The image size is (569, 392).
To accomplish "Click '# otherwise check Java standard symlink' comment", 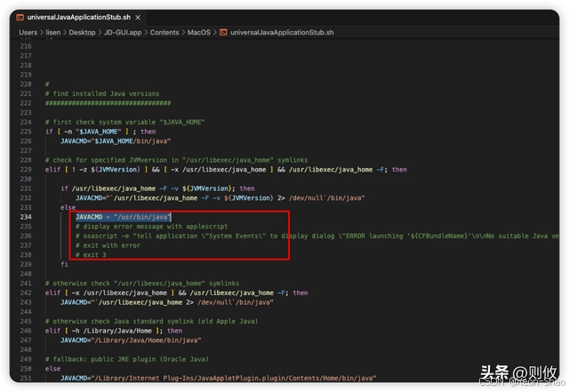I will point(151,321).
